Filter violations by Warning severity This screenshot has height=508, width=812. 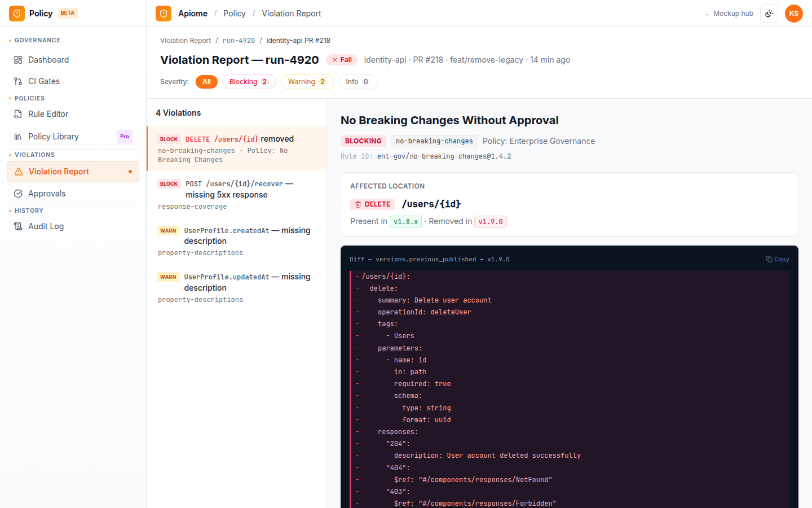click(x=307, y=82)
